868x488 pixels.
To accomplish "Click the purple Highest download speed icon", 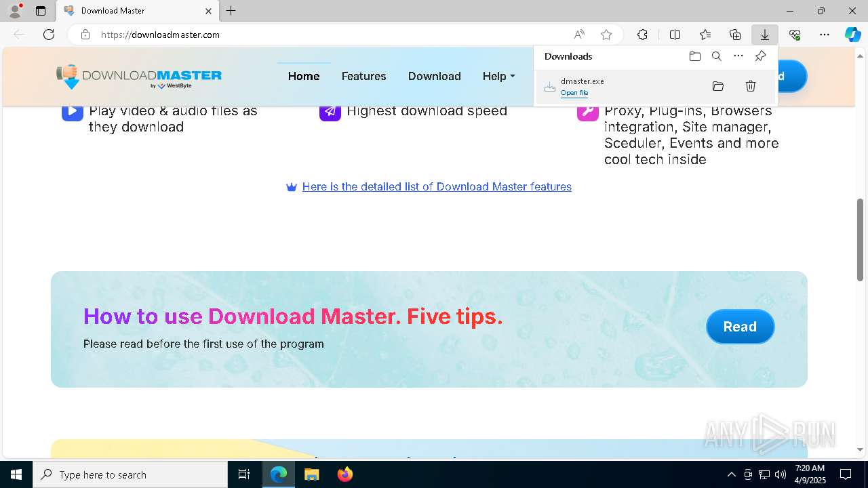I will click(x=330, y=110).
